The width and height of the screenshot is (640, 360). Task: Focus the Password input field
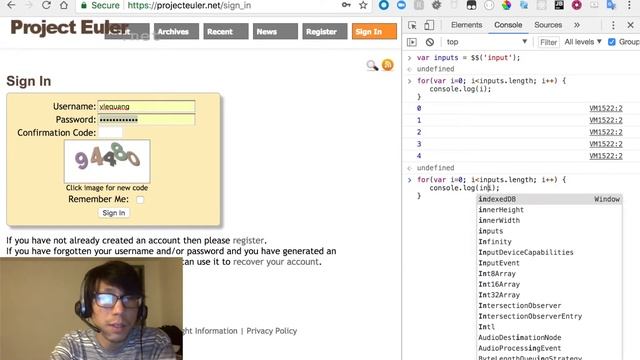pos(146,120)
